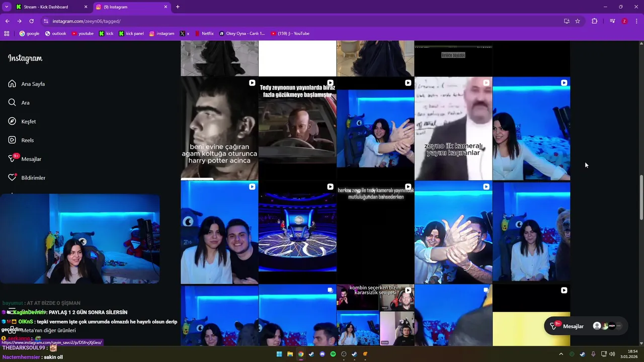
Task: Open the outlook bookmark
Action: point(55,34)
